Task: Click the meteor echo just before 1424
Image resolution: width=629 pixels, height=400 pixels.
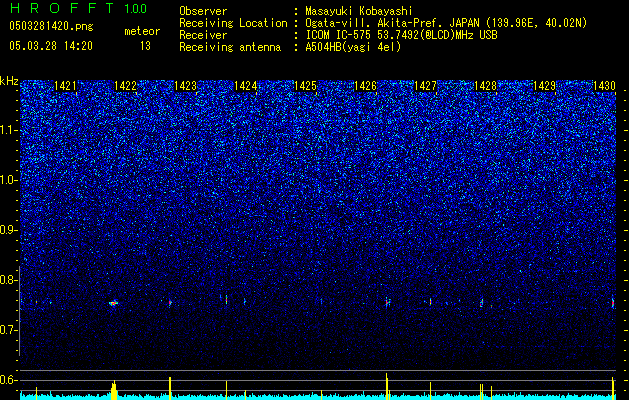Action: [226, 299]
